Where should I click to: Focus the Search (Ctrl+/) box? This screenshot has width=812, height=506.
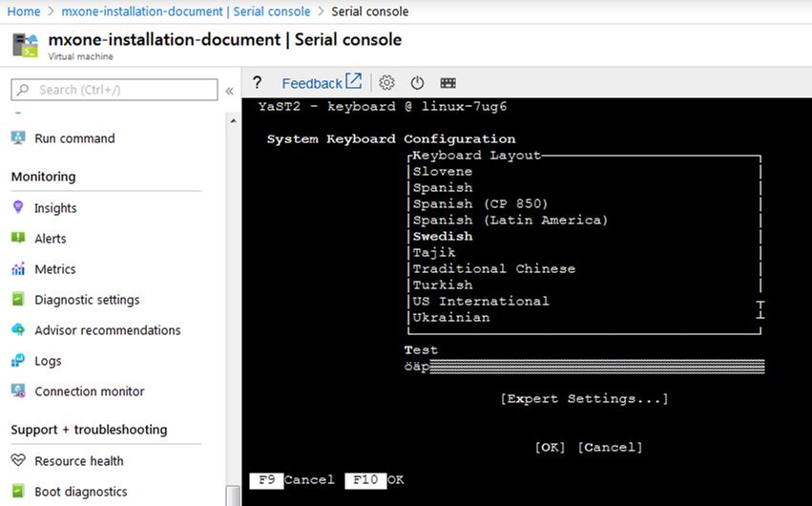[x=115, y=90]
